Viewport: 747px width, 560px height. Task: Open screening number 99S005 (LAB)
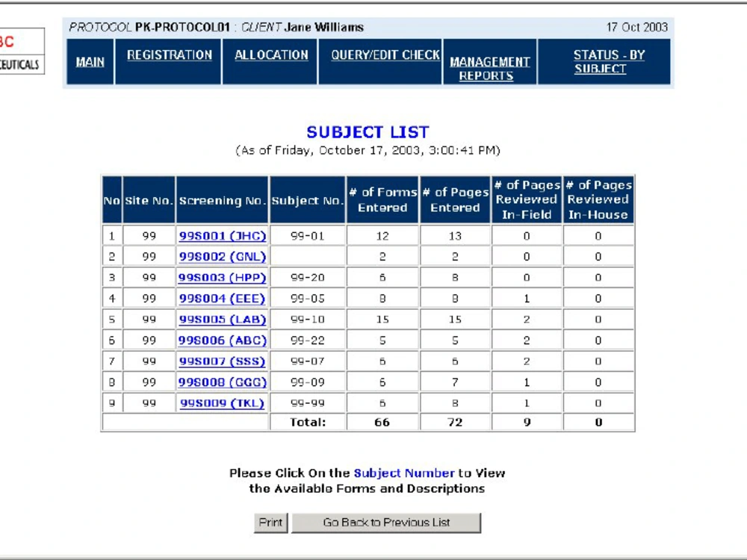(222, 320)
